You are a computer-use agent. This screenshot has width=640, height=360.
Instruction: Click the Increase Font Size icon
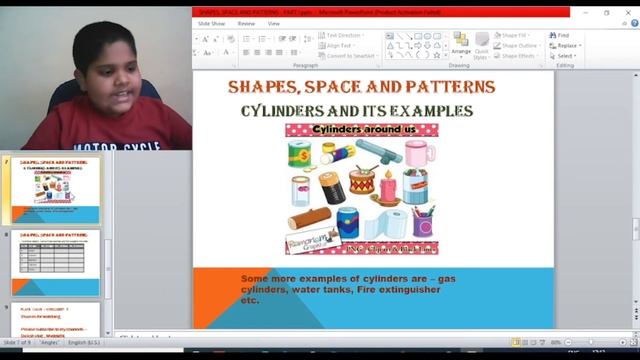pos(205,39)
